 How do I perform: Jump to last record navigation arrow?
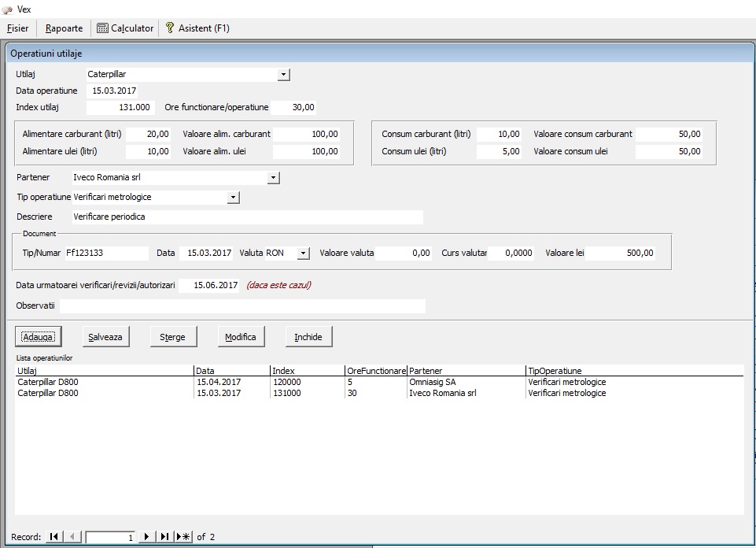(x=164, y=536)
